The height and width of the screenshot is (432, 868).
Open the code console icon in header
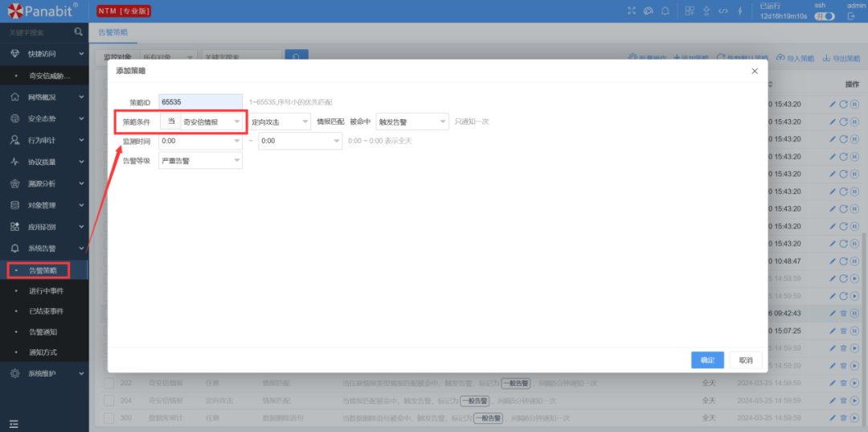tap(723, 10)
